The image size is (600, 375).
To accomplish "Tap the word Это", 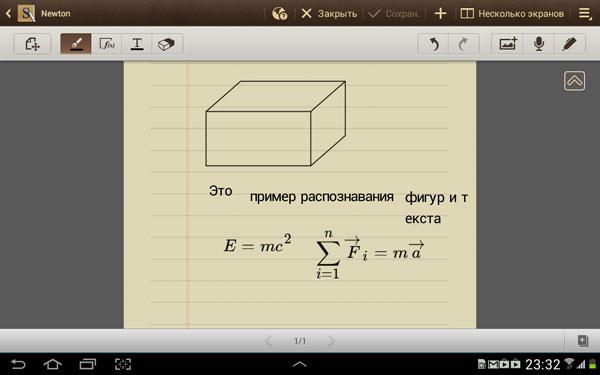I will (x=220, y=191).
